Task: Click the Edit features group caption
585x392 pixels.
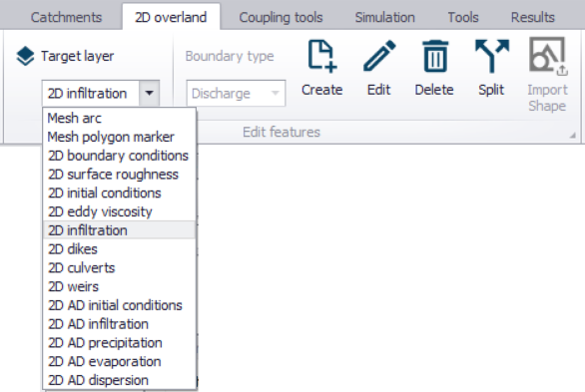Action: coord(282,132)
